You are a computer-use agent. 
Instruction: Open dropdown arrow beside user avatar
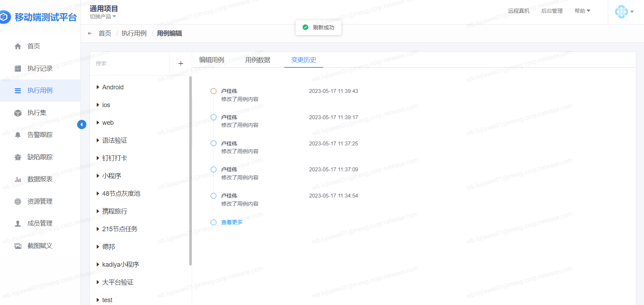(x=632, y=12)
